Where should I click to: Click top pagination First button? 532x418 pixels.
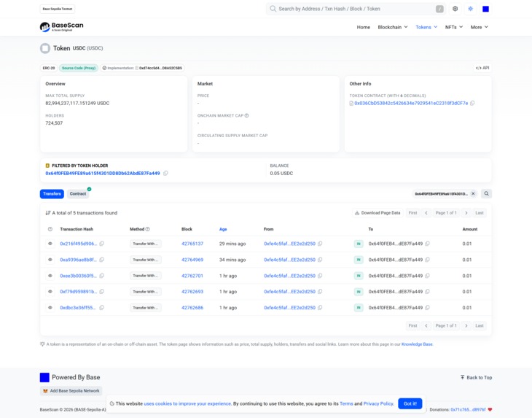click(412, 213)
